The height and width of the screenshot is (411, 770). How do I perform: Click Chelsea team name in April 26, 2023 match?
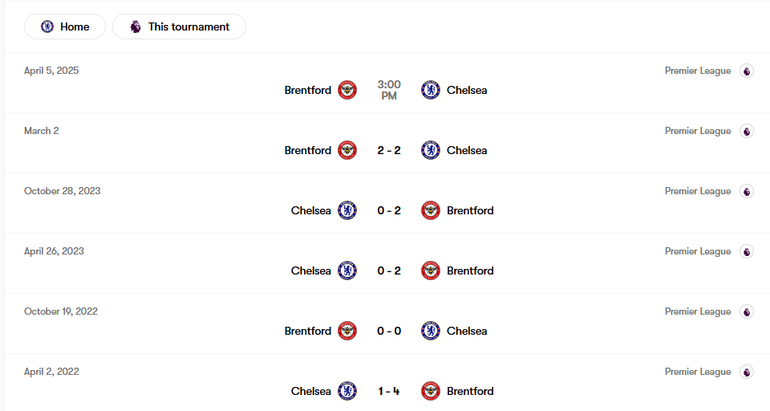point(311,271)
